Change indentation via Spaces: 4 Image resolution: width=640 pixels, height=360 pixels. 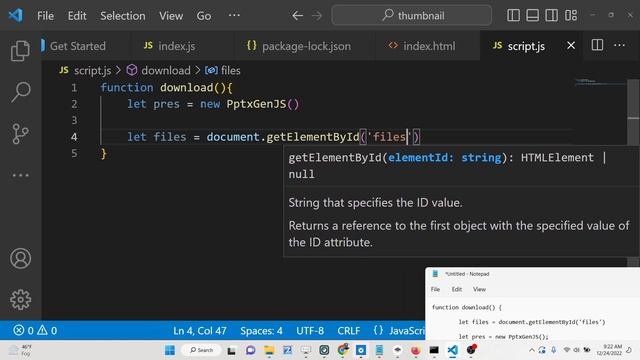tap(261, 330)
